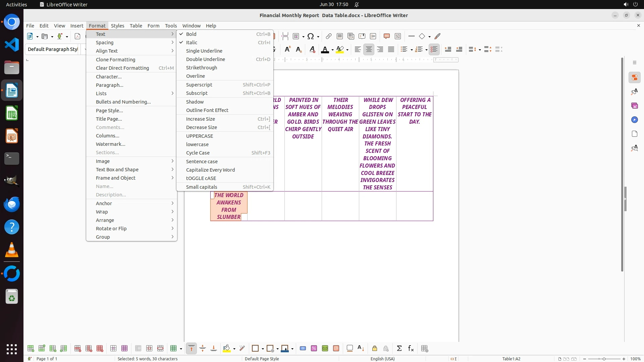
Task: Open the Default Paragraph Style combo box
Action: [53, 49]
